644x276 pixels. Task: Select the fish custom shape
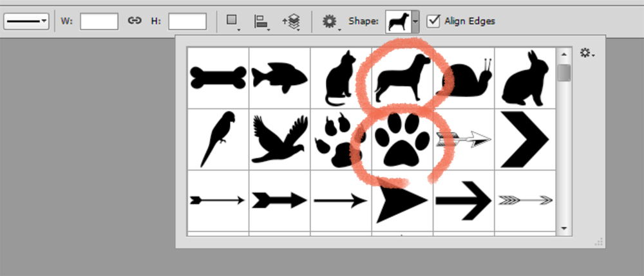[279, 78]
